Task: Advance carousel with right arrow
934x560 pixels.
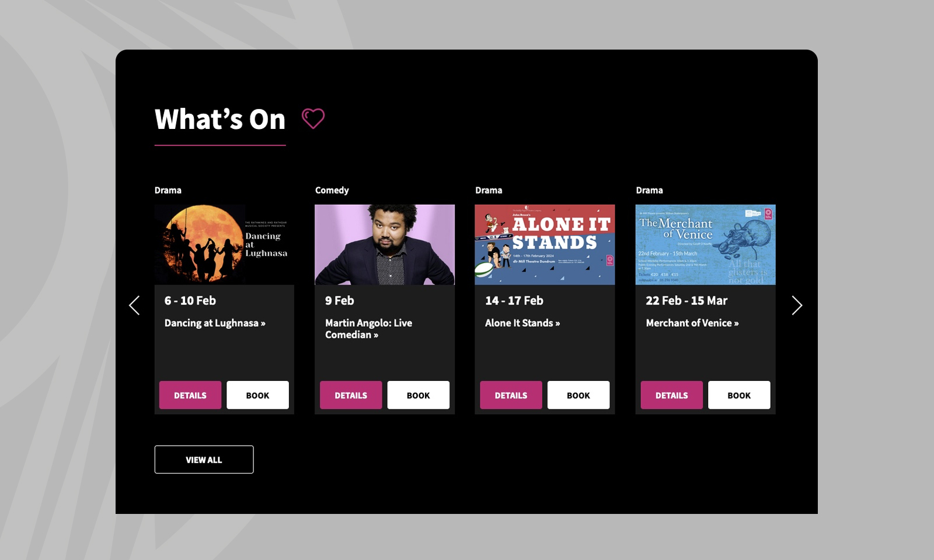Action: (x=797, y=305)
